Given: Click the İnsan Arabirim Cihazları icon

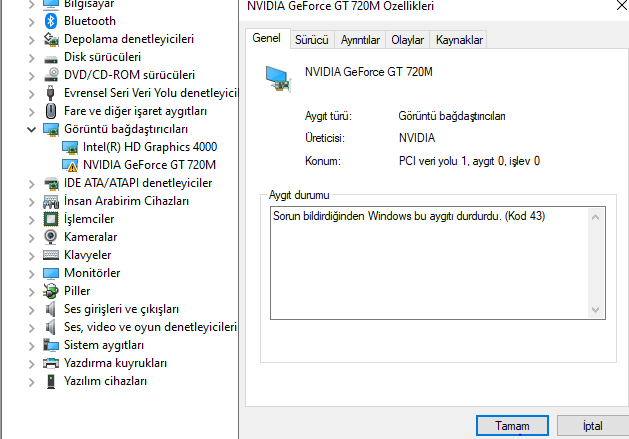Looking at the screenshot, I should (51, 201).
